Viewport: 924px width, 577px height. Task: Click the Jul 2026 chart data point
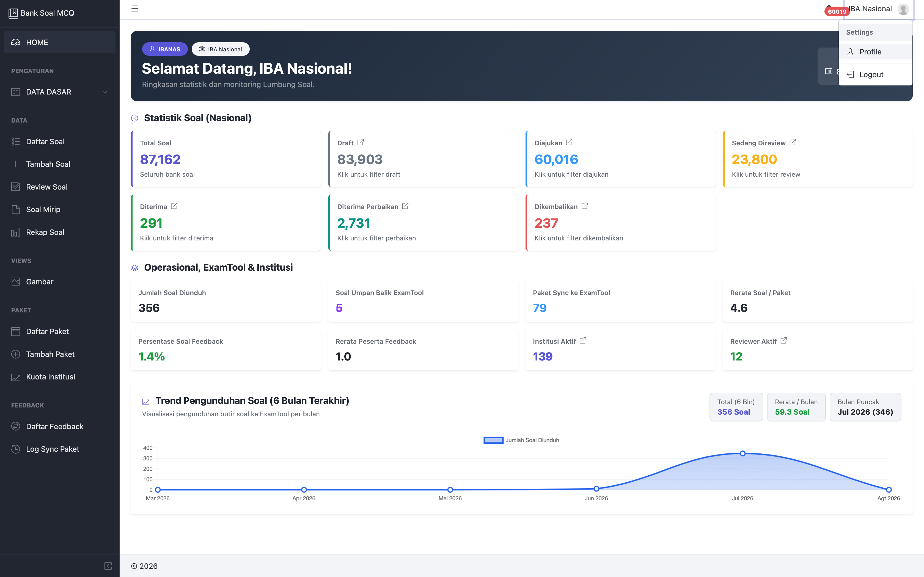coord(742,453)
